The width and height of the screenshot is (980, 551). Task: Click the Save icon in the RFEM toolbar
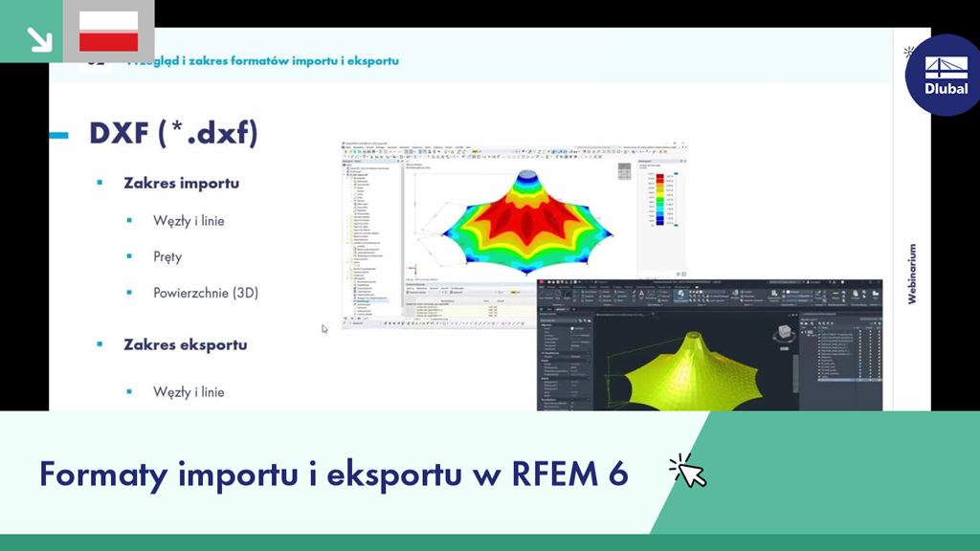pos(357,150)
